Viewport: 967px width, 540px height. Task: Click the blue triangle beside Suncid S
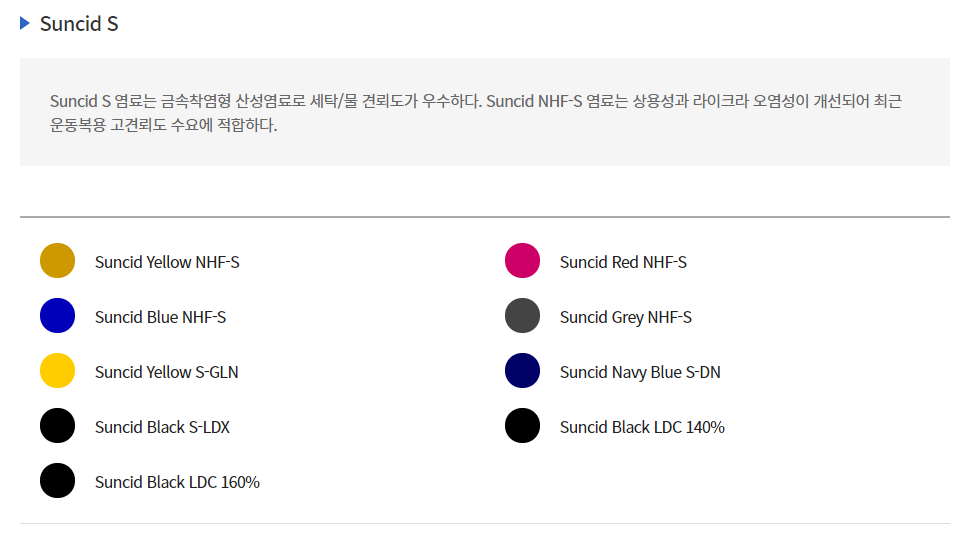[25, 23]
